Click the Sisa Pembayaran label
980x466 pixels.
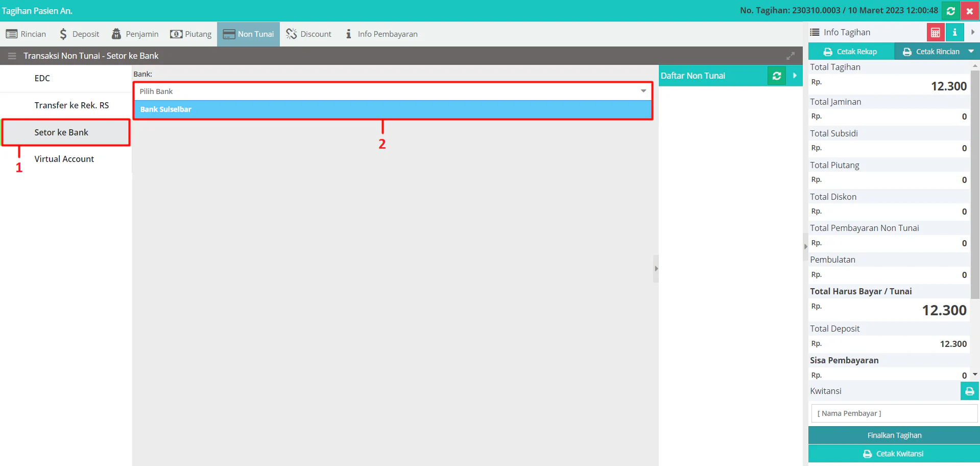[x=844, y=360]
